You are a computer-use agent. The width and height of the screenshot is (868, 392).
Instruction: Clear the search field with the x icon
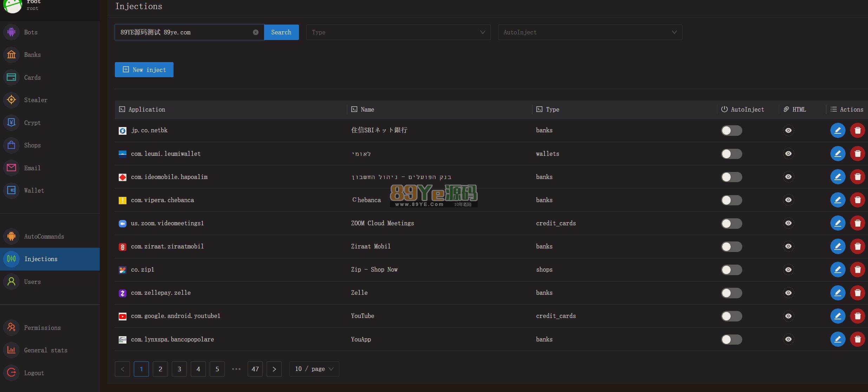coord(256,32)
